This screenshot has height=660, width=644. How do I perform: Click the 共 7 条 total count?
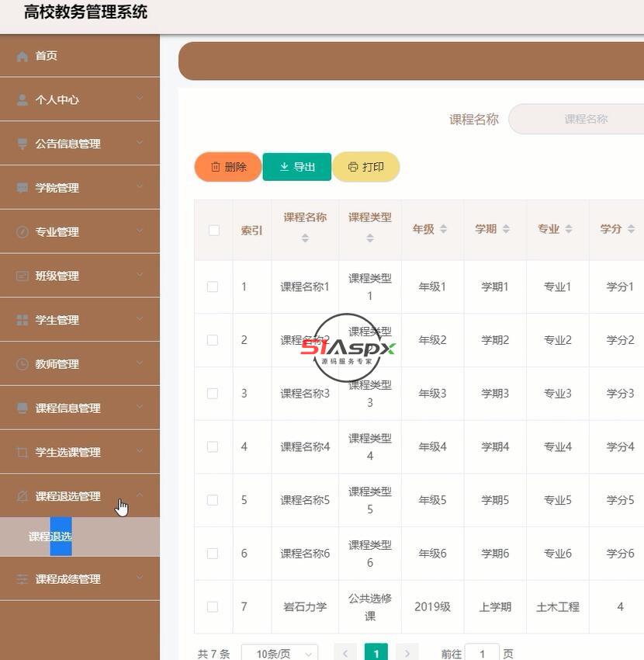pyautogui.click(x=213, y=654)
